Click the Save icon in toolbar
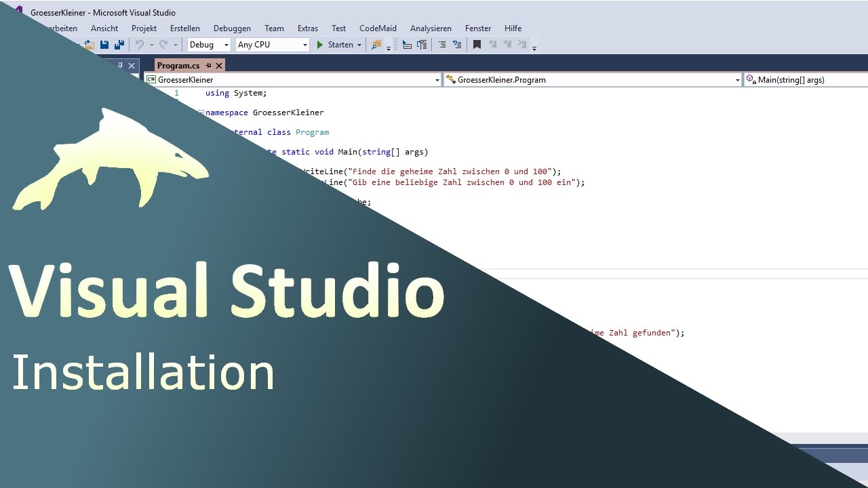 coord(104,45)
